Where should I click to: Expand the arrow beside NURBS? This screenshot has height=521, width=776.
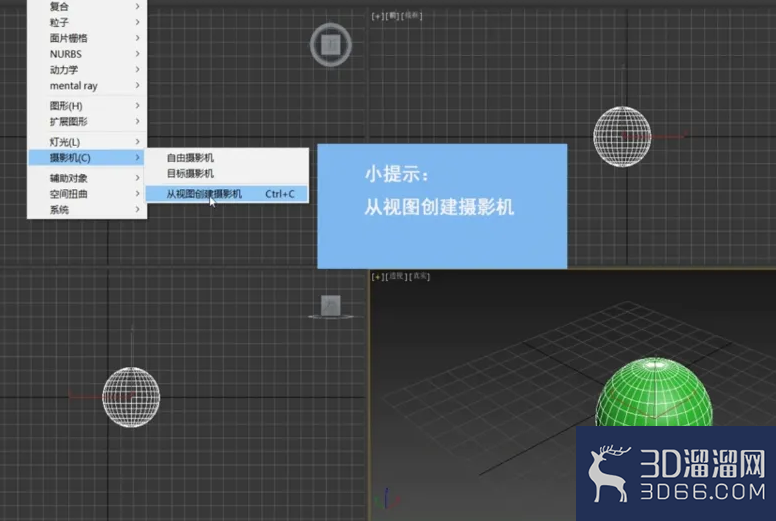click(x=138, y=53)
